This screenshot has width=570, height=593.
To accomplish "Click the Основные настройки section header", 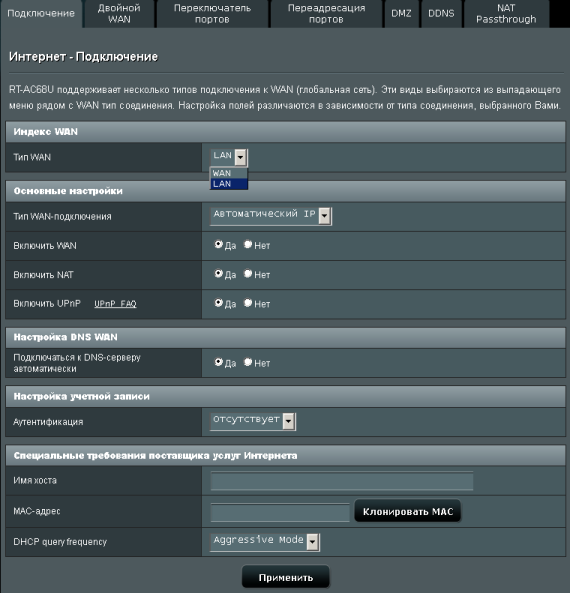I will [x=286, y=191].
